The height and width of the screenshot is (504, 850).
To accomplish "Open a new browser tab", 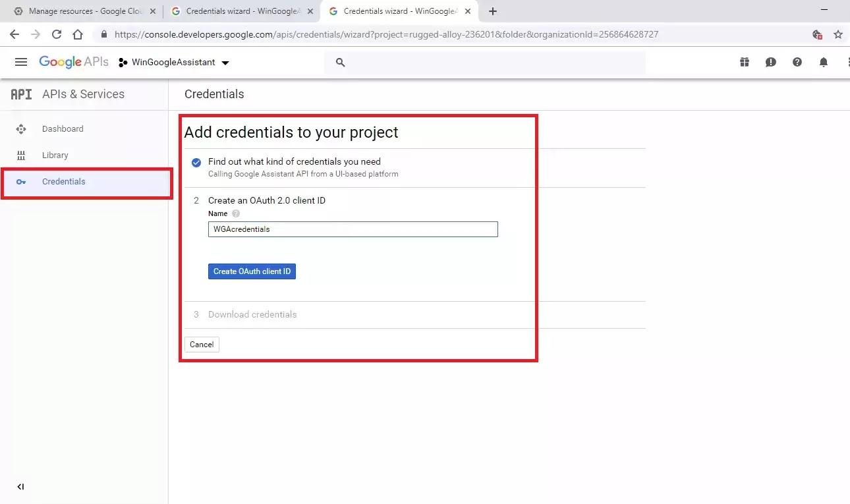I will coord(493,11).
